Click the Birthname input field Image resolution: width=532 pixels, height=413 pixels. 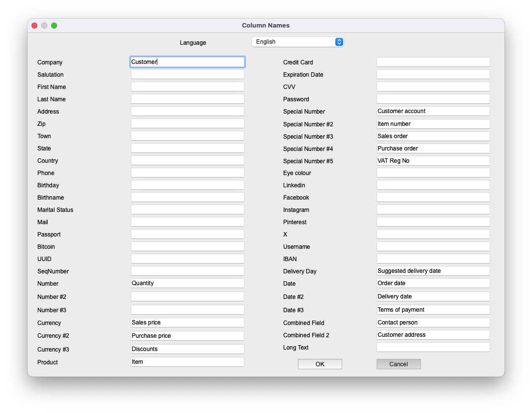tap(187, 197)
